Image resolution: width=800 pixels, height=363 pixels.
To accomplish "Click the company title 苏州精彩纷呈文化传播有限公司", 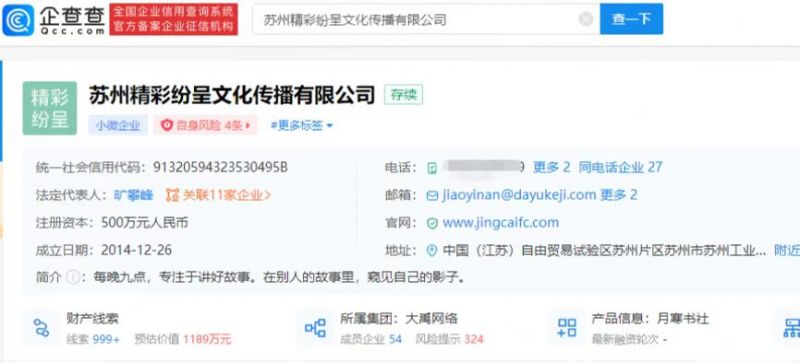I will pyautogui.click(x=232, y=94).
